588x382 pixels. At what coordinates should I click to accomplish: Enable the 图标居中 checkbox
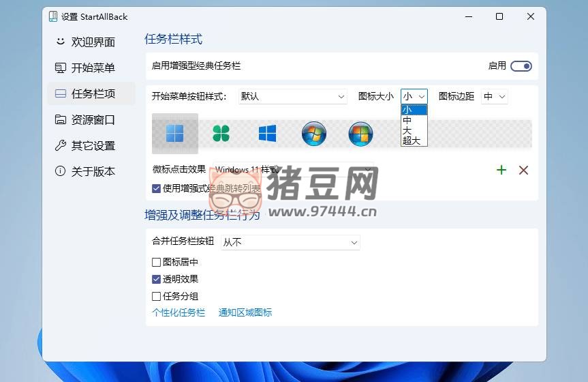pyautogui.click(x=157, y=262)
